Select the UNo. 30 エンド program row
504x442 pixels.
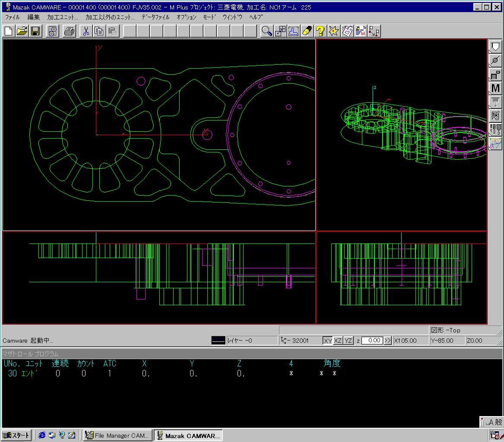(171, 373)
